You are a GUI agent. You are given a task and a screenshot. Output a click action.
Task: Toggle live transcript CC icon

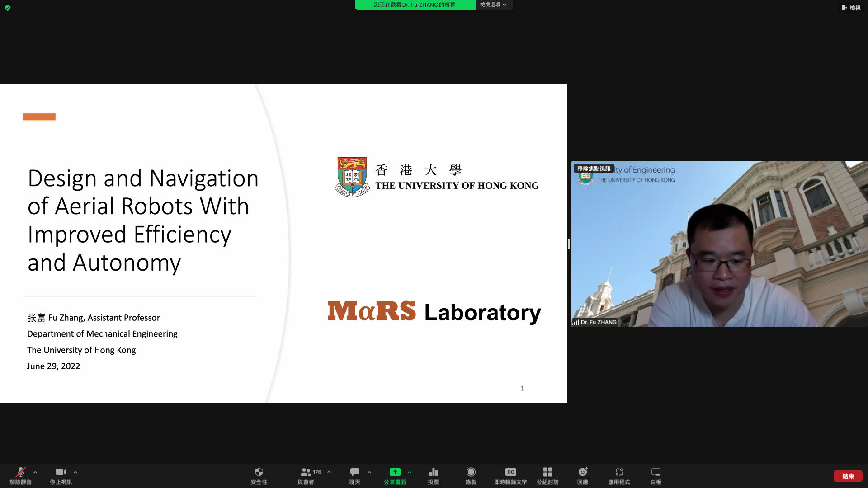[x=510, y=472]
